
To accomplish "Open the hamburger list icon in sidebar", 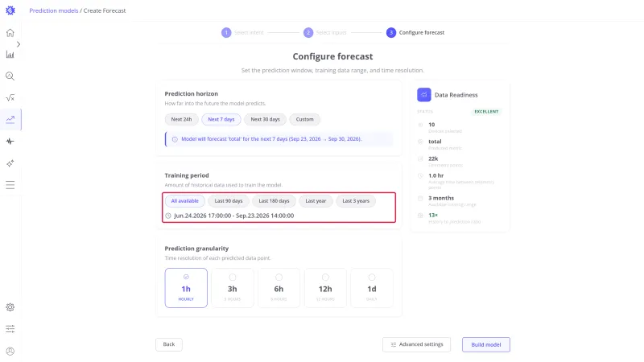I will point(10,185).
